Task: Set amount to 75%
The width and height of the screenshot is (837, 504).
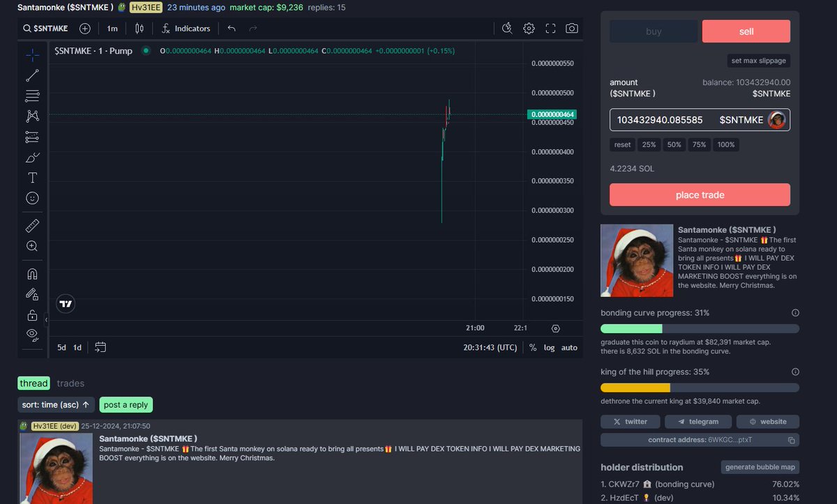Action: 699,145
